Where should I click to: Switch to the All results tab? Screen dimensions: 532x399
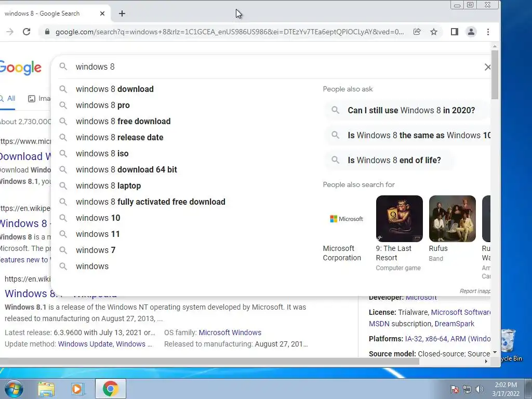[x=8, y=98]
